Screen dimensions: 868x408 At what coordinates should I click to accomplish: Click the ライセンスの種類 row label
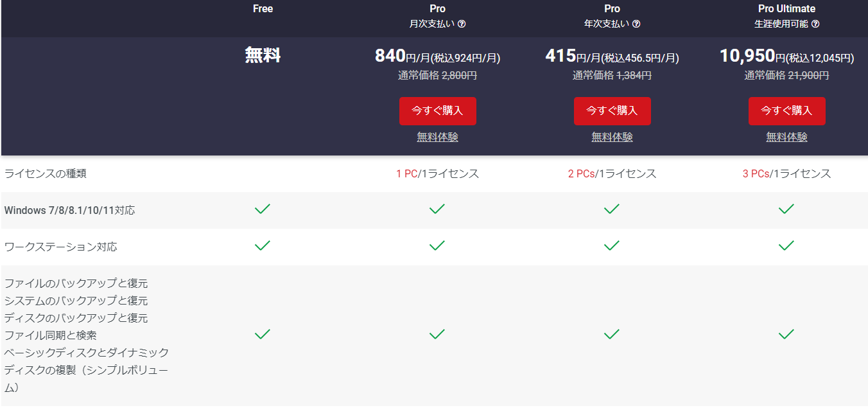coord(45,173)
